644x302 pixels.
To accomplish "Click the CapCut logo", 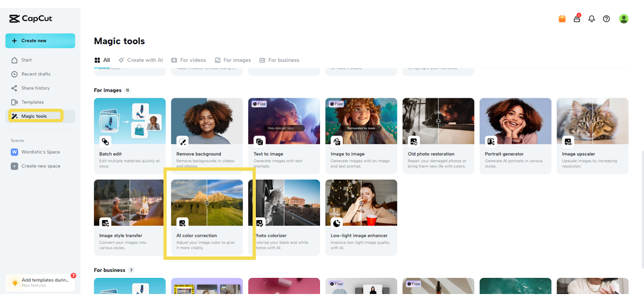I will pyautogui.click(x=31, y=19).
